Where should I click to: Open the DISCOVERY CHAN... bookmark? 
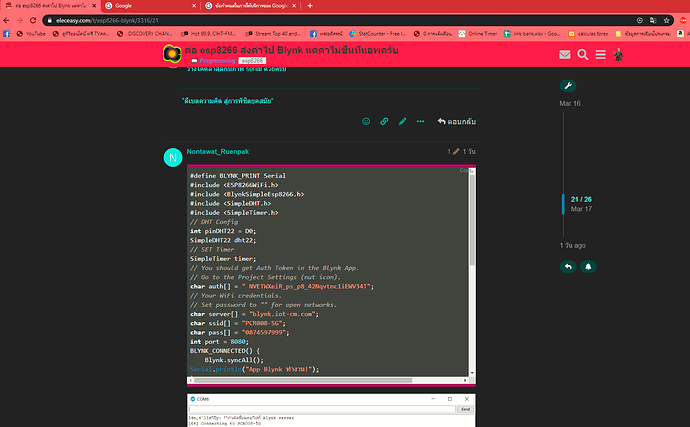145,33
